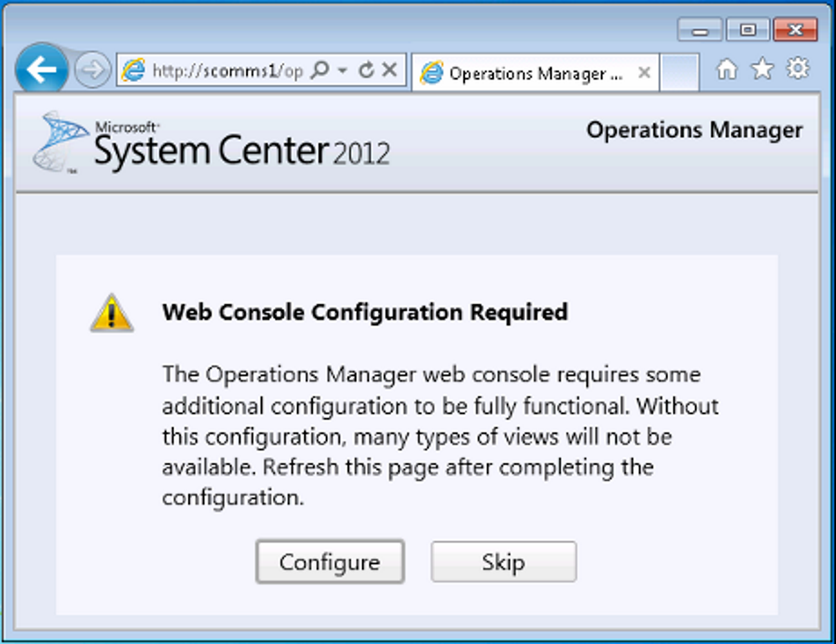The image size is (836, 644).
Task: Click into the scomms1 URL address field
Action: (x=228, y=70)
